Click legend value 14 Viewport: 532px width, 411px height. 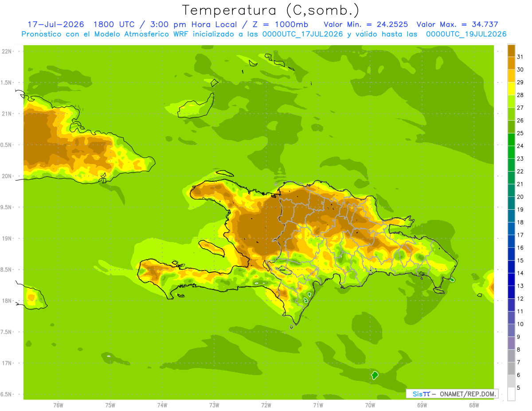(x=520, y=273)
